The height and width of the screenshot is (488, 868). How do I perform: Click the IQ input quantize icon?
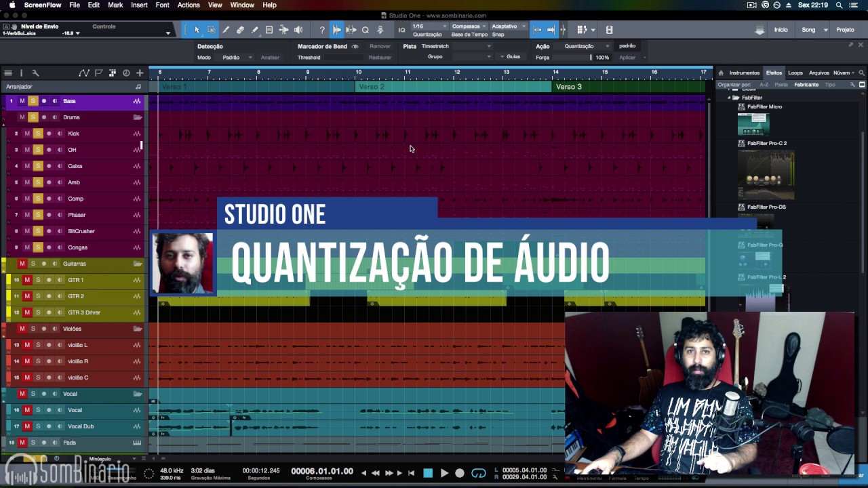click(401, 30)
